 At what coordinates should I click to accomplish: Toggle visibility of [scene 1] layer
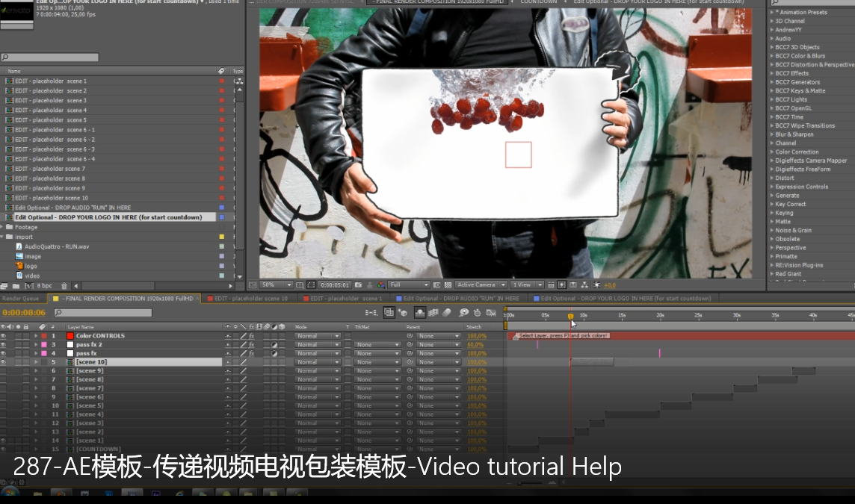[x=3, y=441]
